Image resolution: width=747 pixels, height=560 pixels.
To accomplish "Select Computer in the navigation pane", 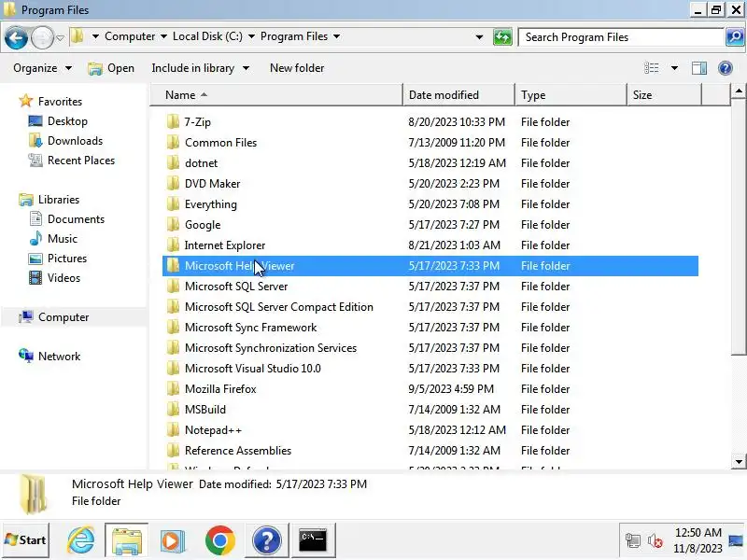I will 63,316.
